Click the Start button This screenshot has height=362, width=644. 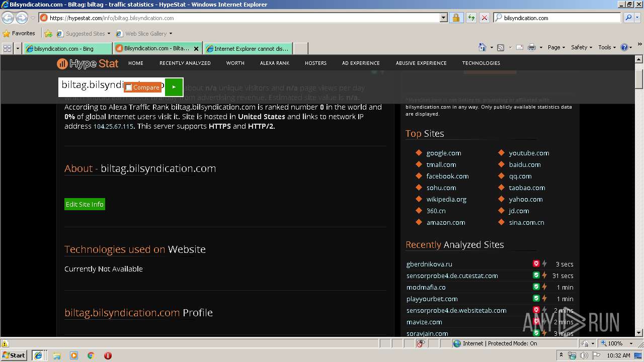click(14, 355)
